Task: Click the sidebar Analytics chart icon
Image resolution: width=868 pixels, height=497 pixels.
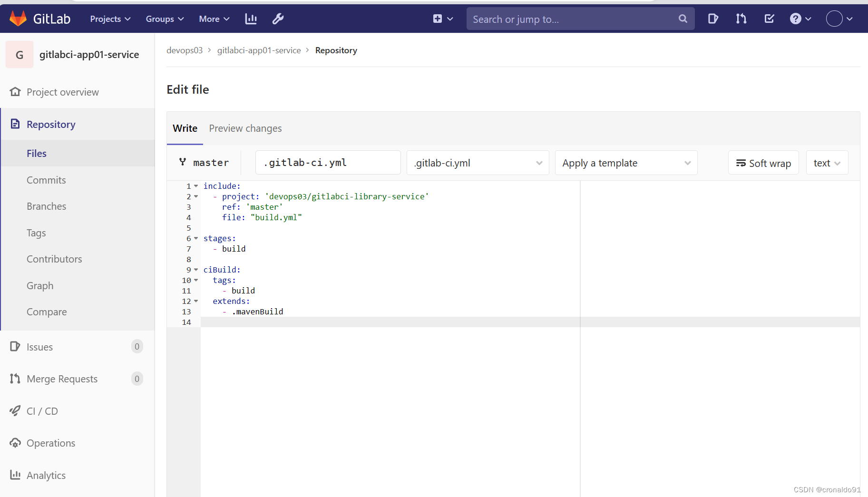Action: (15, 475)
